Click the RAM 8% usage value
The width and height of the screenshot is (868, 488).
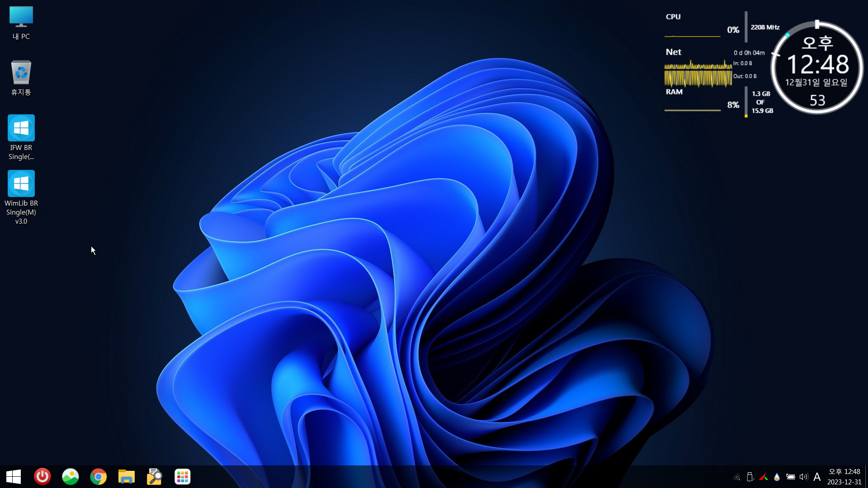(733, 105)
